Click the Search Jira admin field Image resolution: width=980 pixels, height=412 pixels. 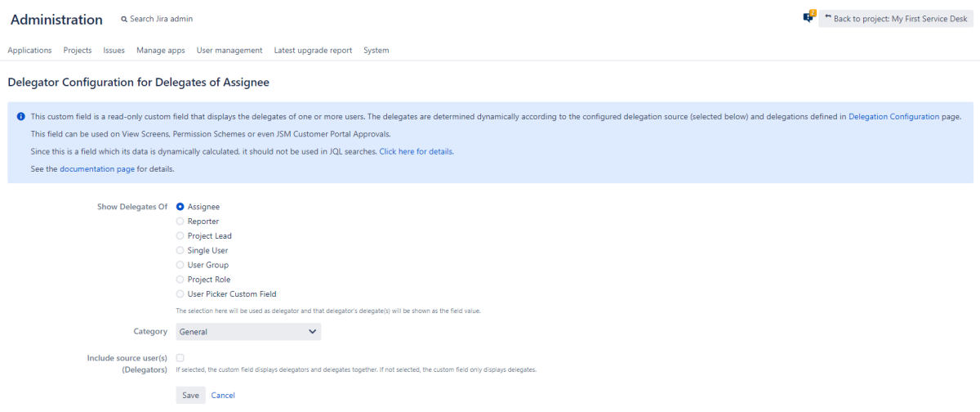[161, 19]
